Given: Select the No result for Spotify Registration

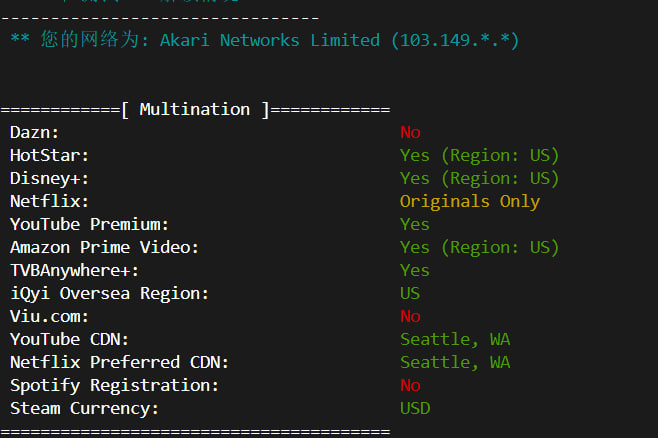Looking at the screenshot, I should (x=410, y=385).
